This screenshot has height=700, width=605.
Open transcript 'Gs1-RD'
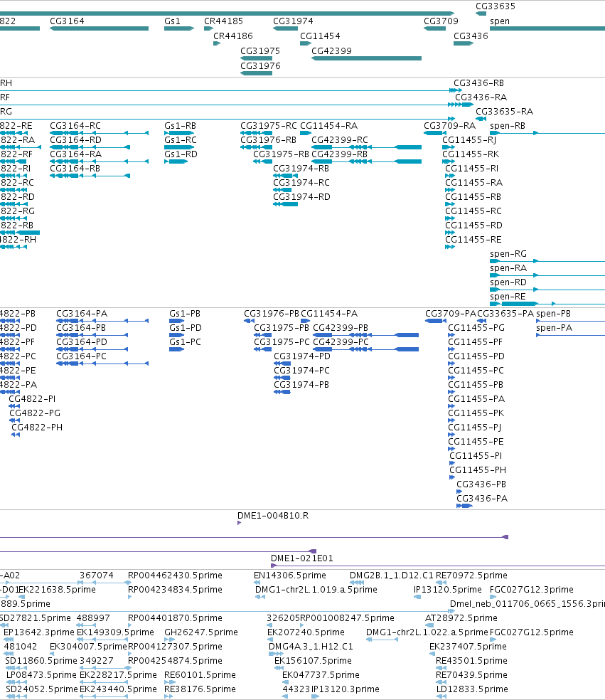[181, 154]
